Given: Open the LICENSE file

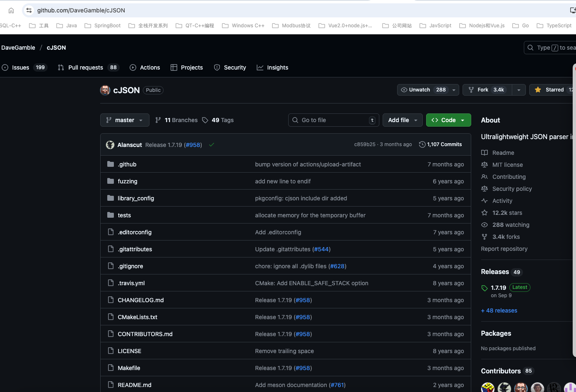Looking at the screenshot, I should pyautogui.click(x=130, y=351).
